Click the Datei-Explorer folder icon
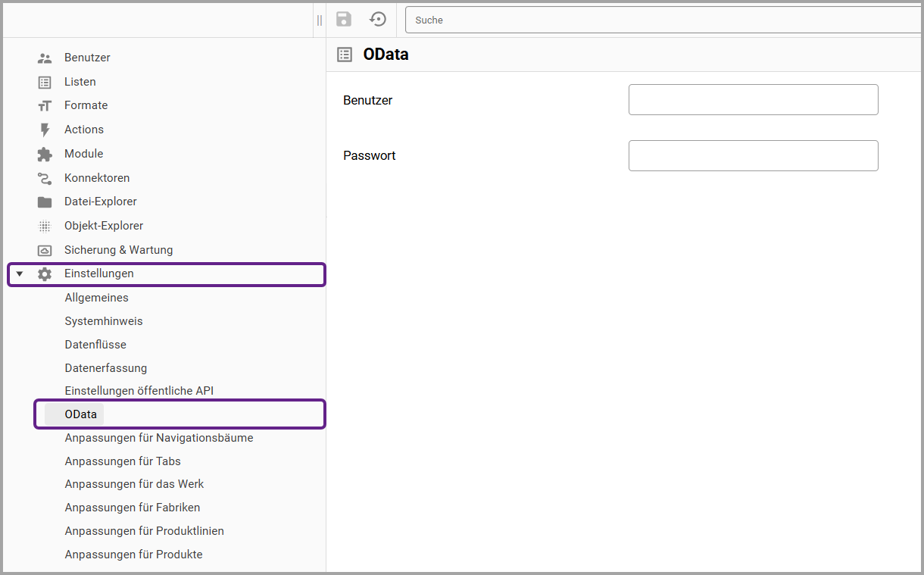The image size is (924, 575). tap(45, 202)
